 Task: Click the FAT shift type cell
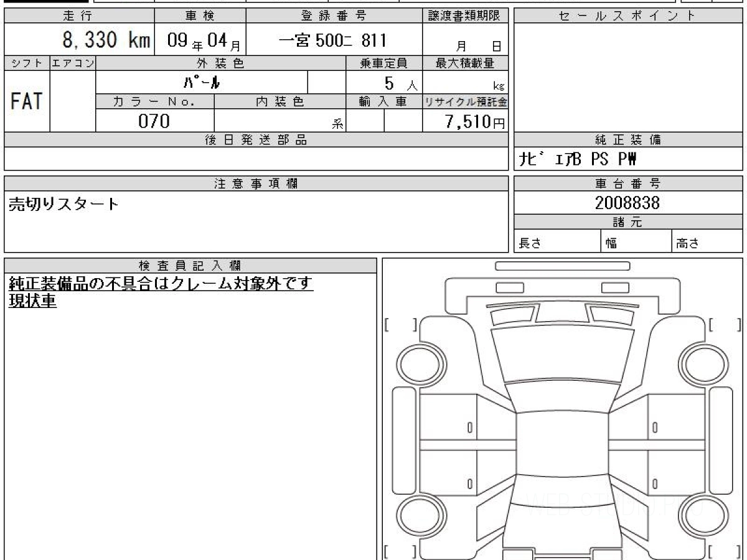tap(27, 101)
